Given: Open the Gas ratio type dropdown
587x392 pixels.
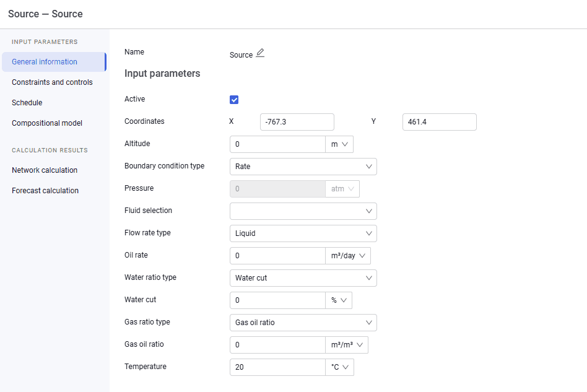Looking at the screenshot, I should coord(303,323).
